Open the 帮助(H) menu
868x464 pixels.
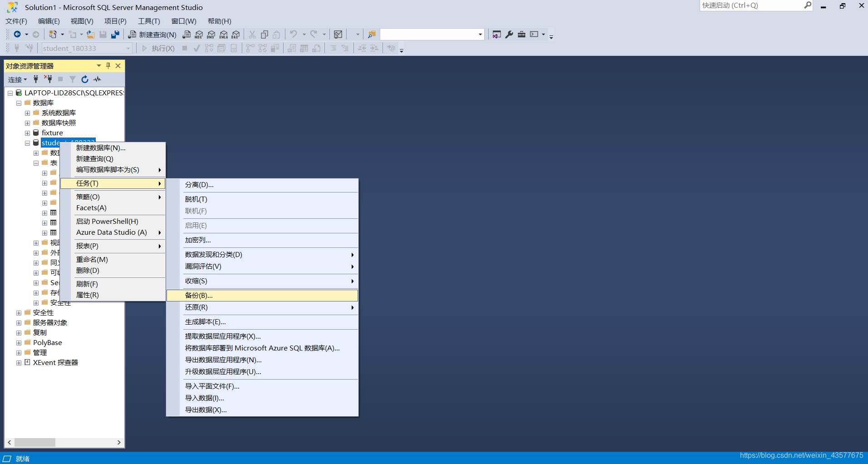tap(220, 21)
